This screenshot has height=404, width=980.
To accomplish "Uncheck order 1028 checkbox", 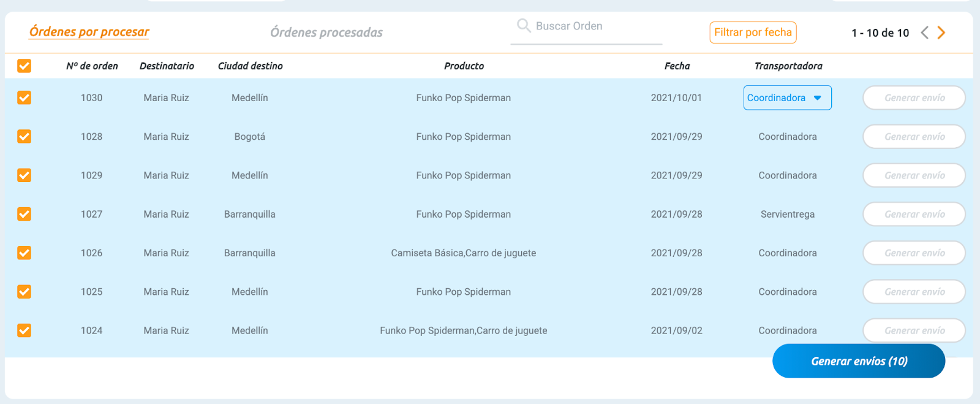I will (x=24, y=136).
